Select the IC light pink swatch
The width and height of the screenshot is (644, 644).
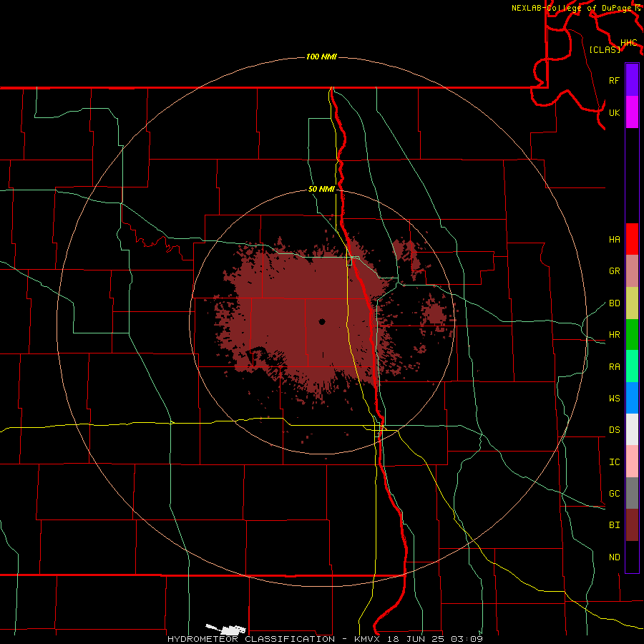(632, 462)
